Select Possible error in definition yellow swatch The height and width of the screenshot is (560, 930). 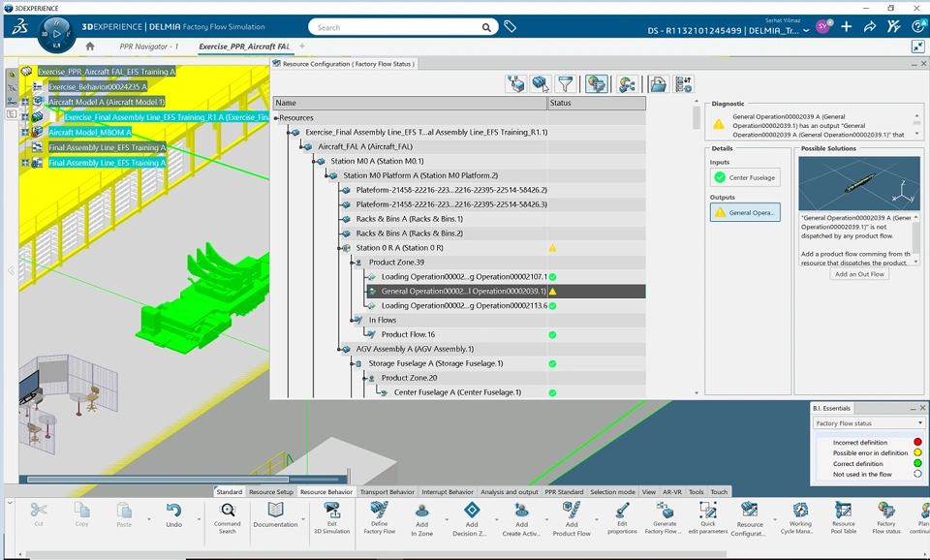coord(917,452)
